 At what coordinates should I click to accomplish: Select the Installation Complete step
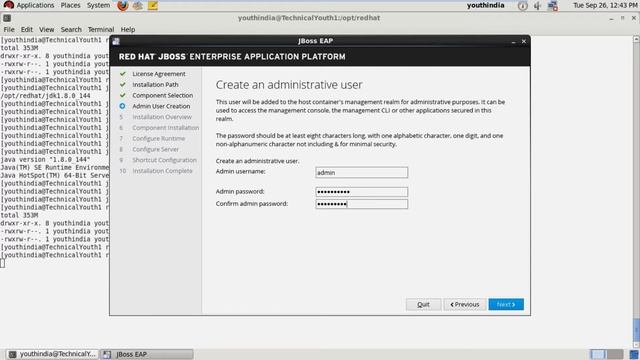162,171
